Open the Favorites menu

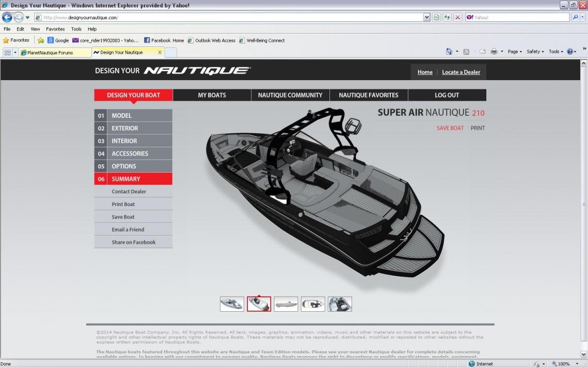pos(55,29)
